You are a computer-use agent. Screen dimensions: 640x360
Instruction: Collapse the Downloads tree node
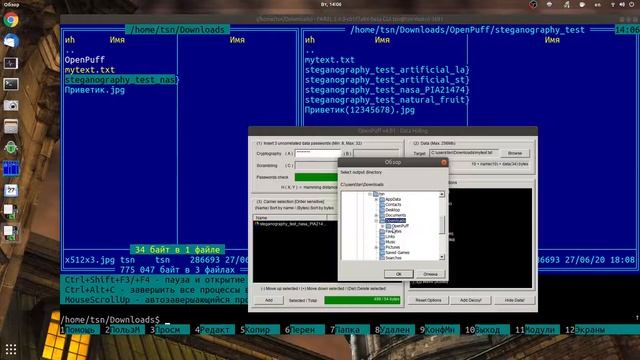click(x=376, y=220)
